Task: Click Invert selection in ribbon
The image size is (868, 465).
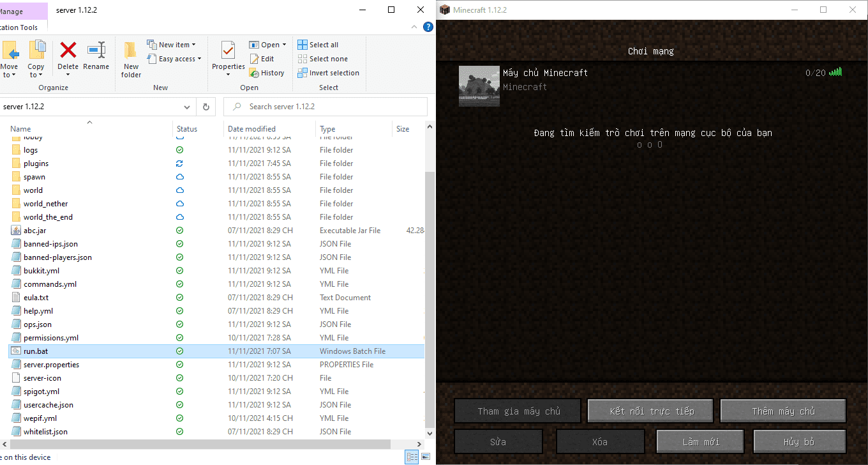Action: click(x=328, y=73)
